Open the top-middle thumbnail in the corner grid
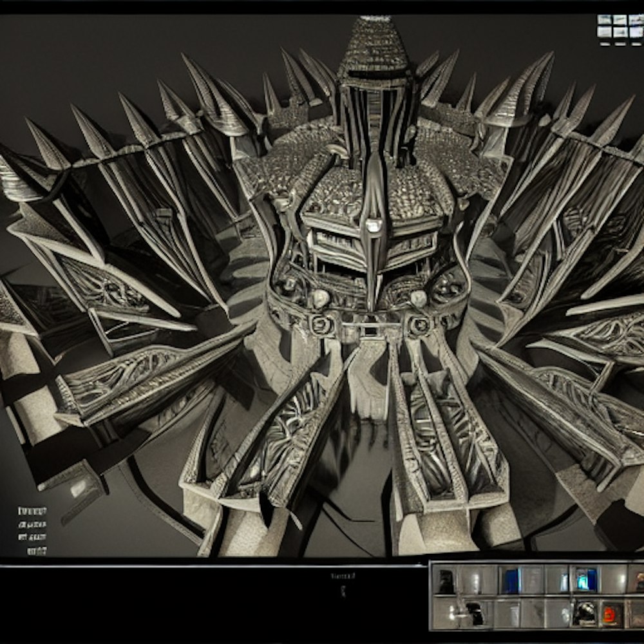Screen dimensions: 644x644 pyautogui.click(x=619, y=19)
